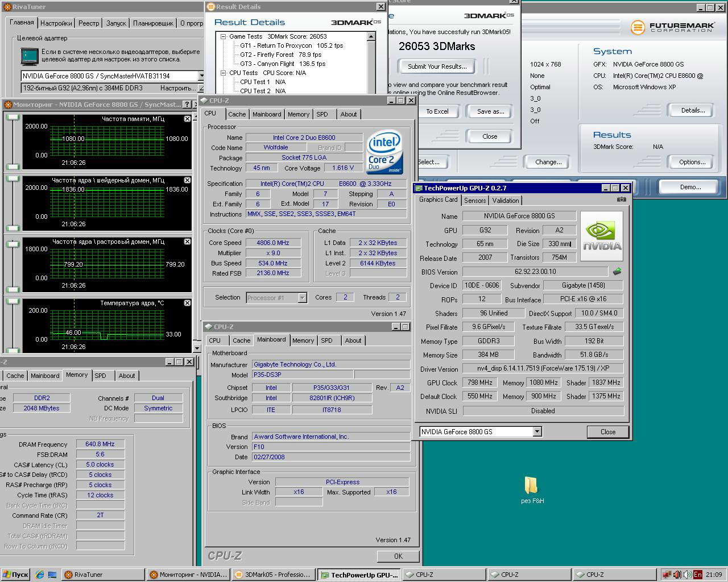Switch to RivaTuner taskbar button
Viewport: 728px width, 582px height.
pos(102,575)
